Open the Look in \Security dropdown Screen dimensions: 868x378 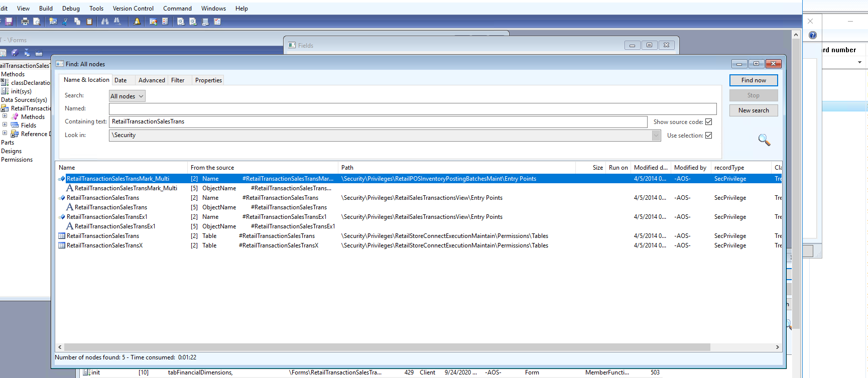point(656,135)
